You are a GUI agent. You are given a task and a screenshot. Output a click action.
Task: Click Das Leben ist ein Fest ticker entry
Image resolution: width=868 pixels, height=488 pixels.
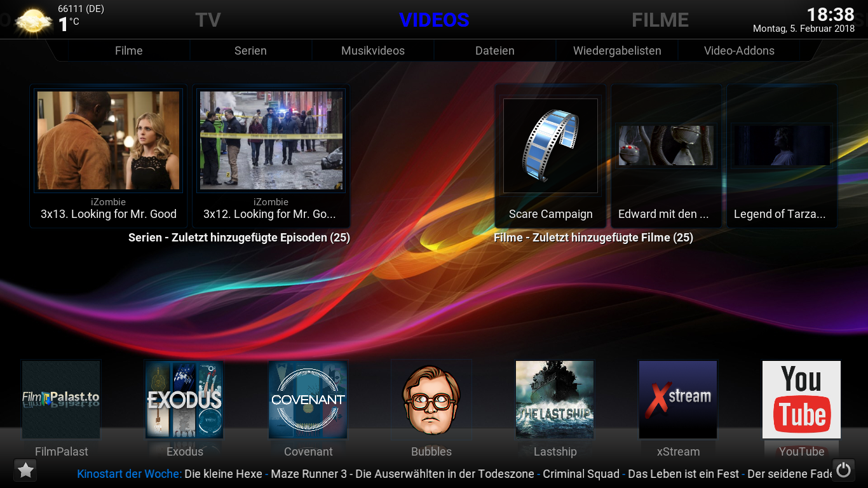point(684,473)
